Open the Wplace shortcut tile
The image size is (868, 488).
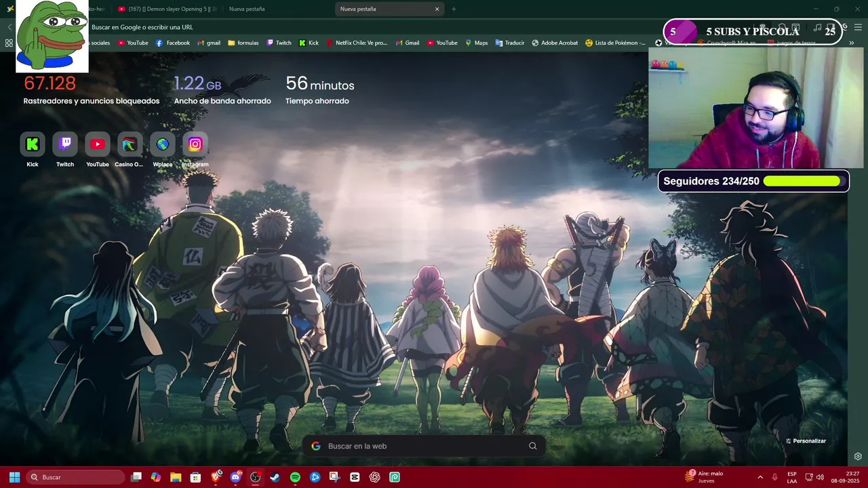click(163, 144)
